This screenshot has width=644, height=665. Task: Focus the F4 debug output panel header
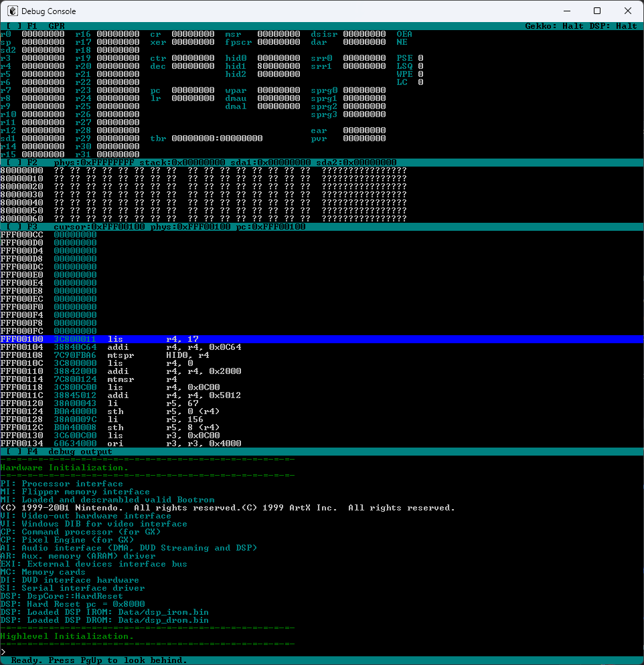click(322, 452)
